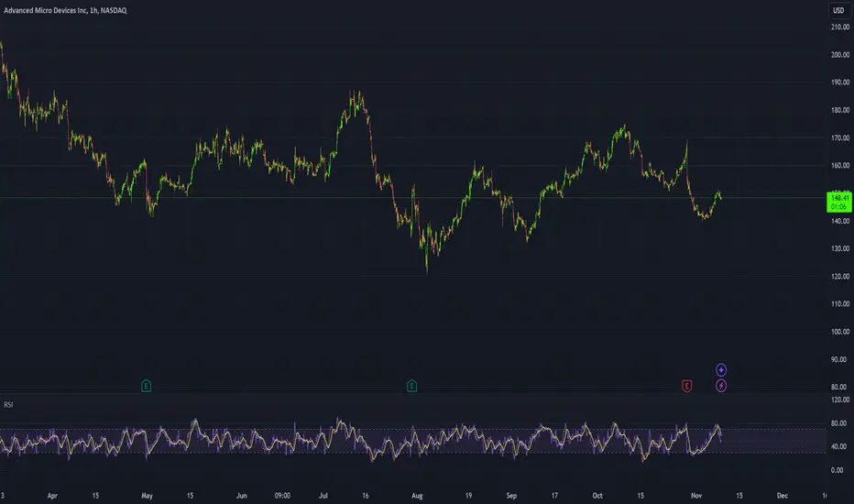Viewport: 854px width, 504px height.
Task: Click the green earnings E marker near May
Action: pyautogui.click(x=146, y=387)
